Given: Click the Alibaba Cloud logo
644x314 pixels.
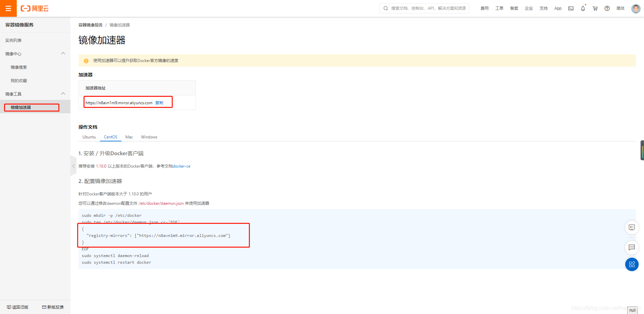Looking at the screenshot, I should click(x=35, y=8).
